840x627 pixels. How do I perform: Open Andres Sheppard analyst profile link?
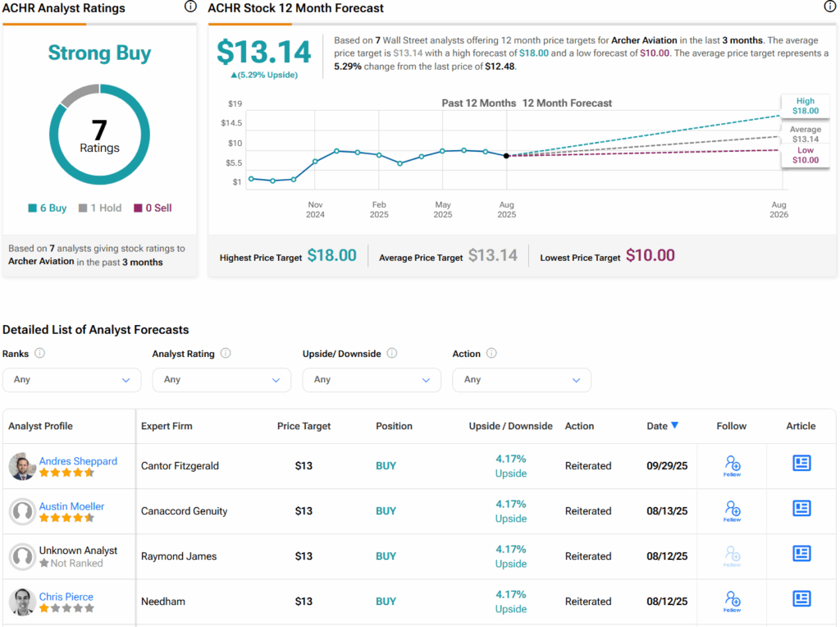pos(78,461)
